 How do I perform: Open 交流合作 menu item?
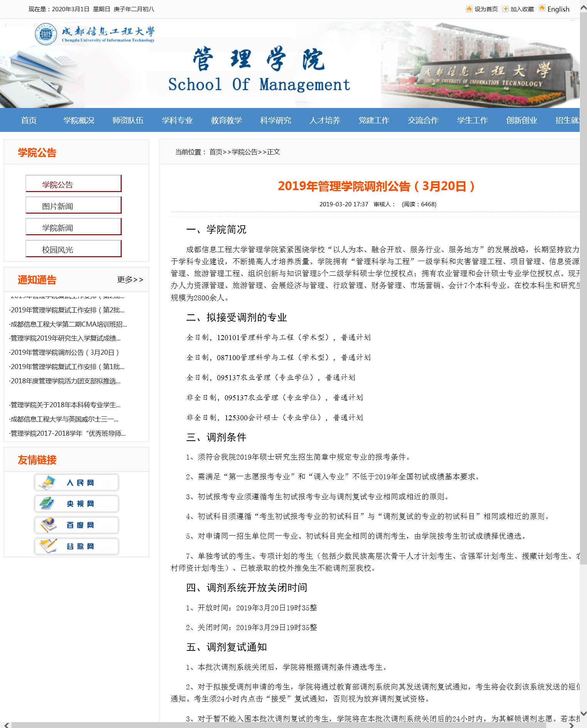(x=423, y=120)
